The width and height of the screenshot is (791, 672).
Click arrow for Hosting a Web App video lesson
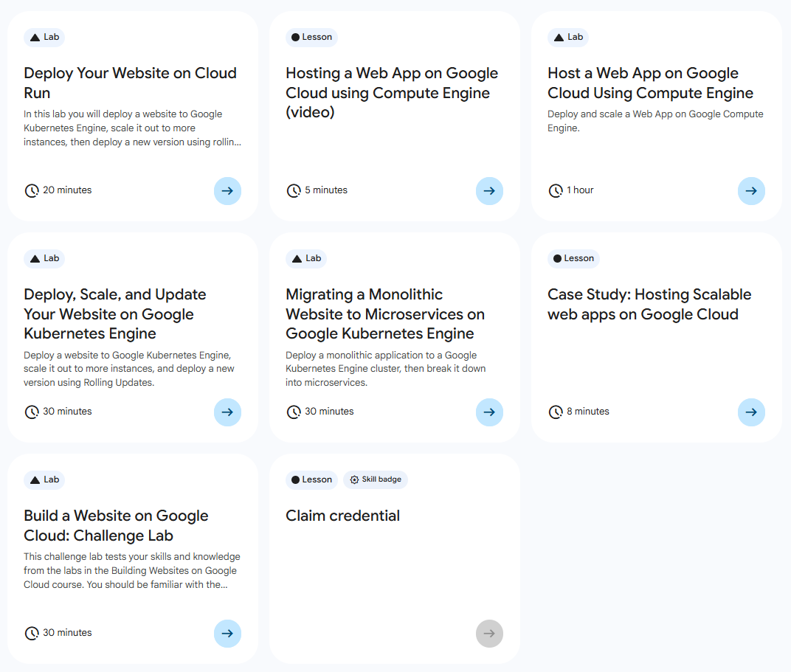click(x=489, y=191)
